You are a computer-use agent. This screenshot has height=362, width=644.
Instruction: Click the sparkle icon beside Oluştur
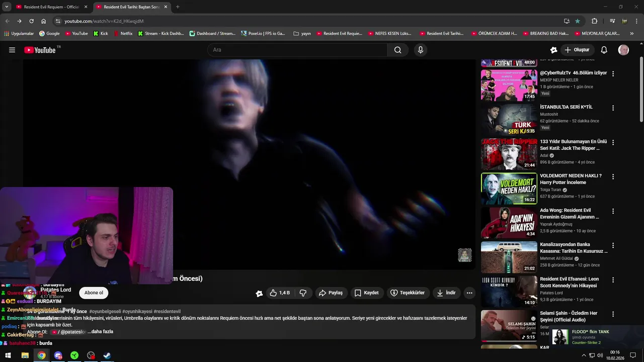553,50
